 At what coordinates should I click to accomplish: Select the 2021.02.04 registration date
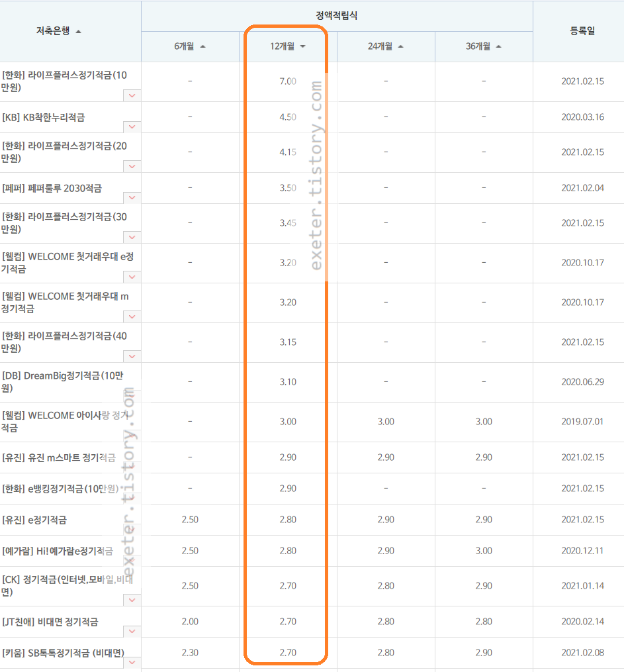click(x=582, y=188)
